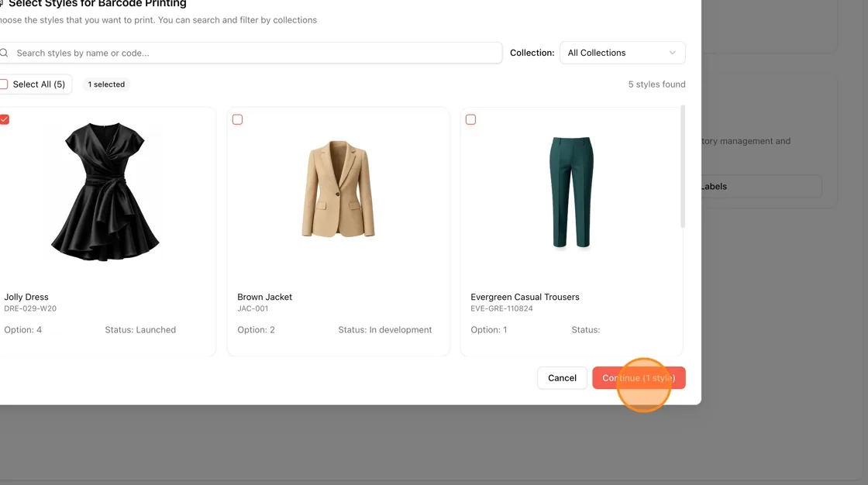Click the '1 selected' badge
Image resolution: width=868 pixels, height=485 pixels.
[x=106, y=84]
